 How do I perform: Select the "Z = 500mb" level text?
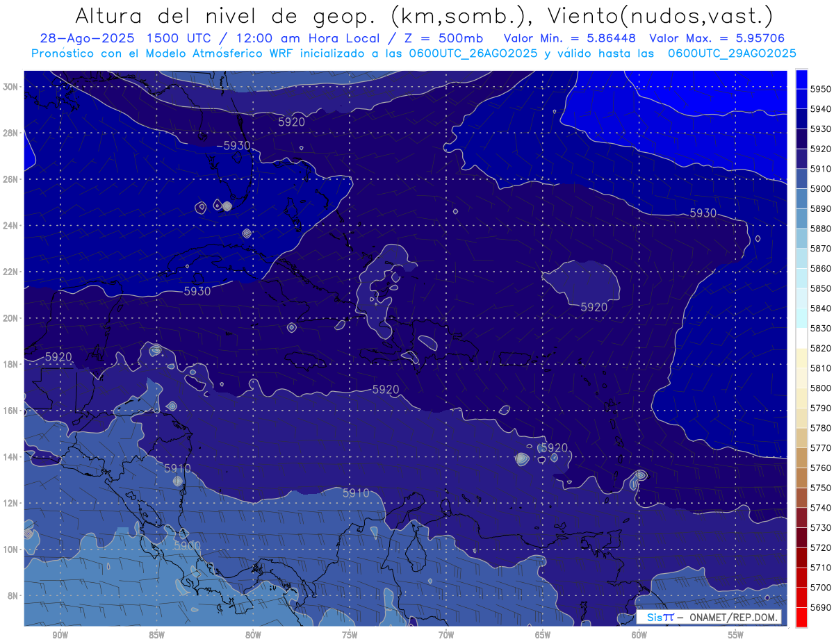pyautogui.click(x=443, y=39)
